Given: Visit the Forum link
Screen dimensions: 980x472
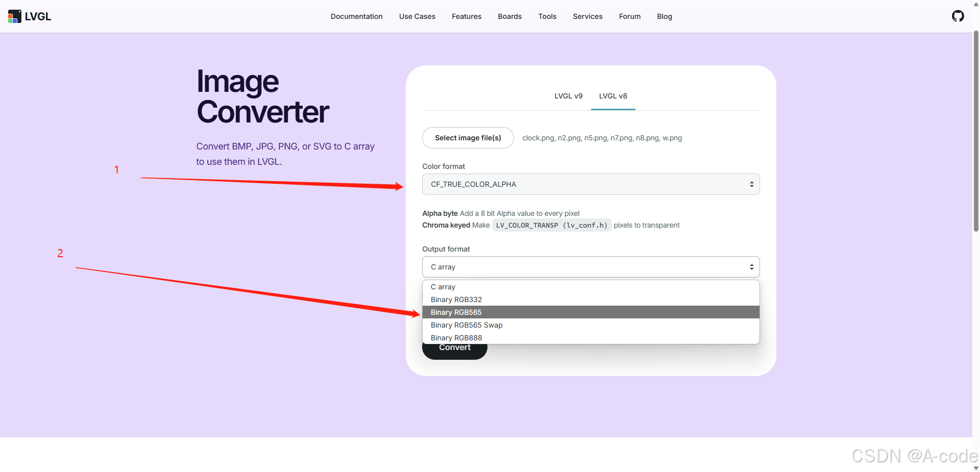Looking at the screenshot, I should coord(629,16).
